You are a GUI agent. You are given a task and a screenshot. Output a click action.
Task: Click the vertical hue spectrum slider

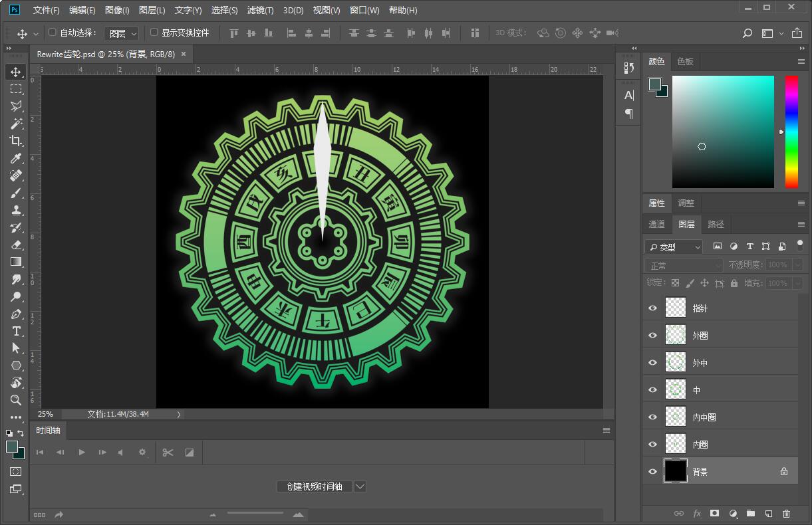click(x=791, y=132)
